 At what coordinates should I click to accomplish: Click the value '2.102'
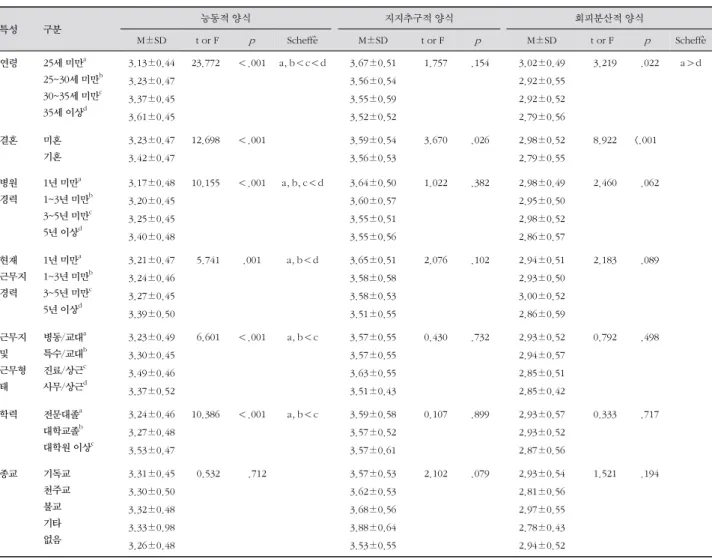[435, 473]
